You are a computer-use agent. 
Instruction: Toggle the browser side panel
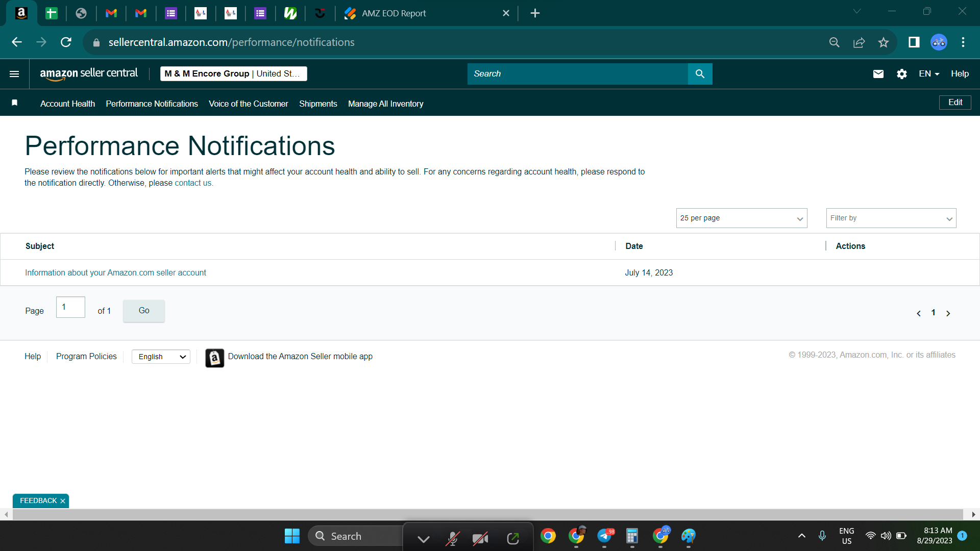coord(914,42)
